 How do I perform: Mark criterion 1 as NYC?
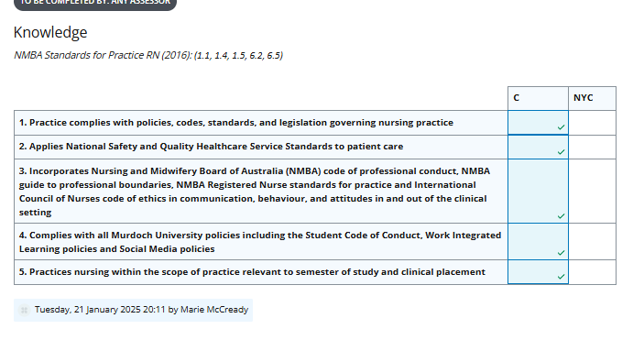click(593, 123)
